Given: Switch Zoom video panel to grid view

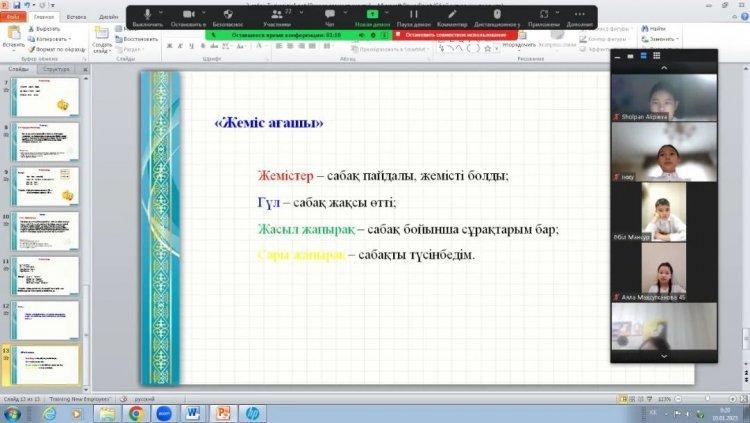Looking at the screenshot, I should (x=657, y=56).
